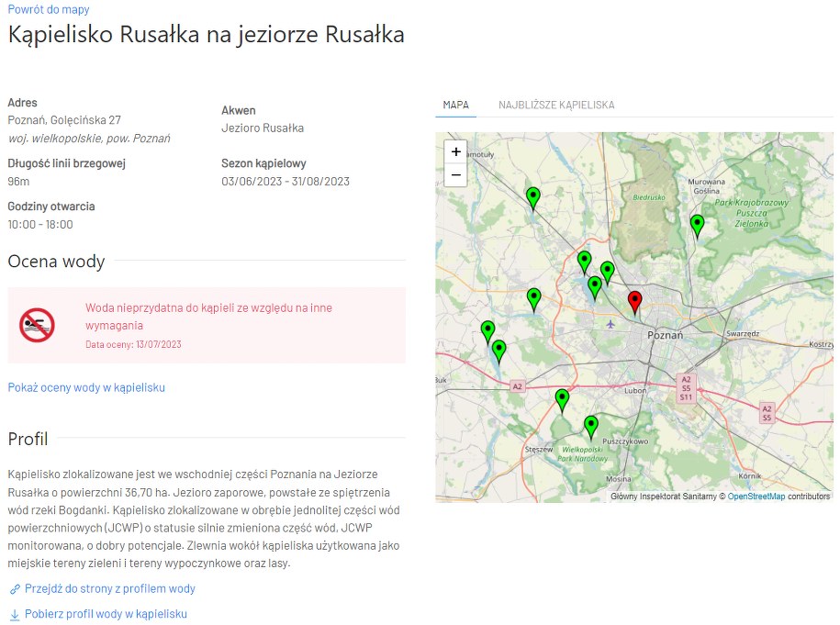Select the green marker near Murowana Goślina
Image resolution: width=840 pixels, height=625 pixels.
[x=696, y=223]
